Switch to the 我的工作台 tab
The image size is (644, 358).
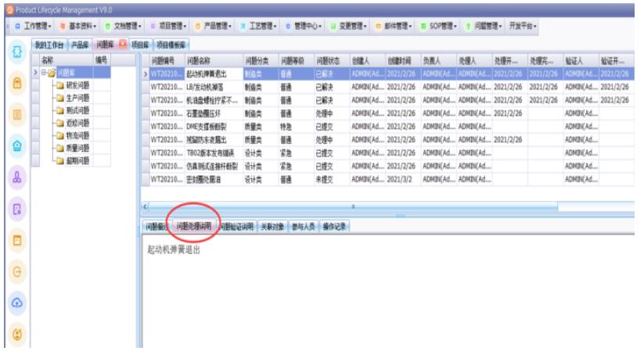coord(49,45)
